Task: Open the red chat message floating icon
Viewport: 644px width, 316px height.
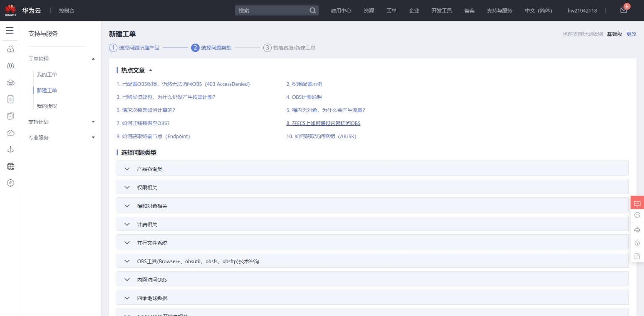Action: pos(637,203)
